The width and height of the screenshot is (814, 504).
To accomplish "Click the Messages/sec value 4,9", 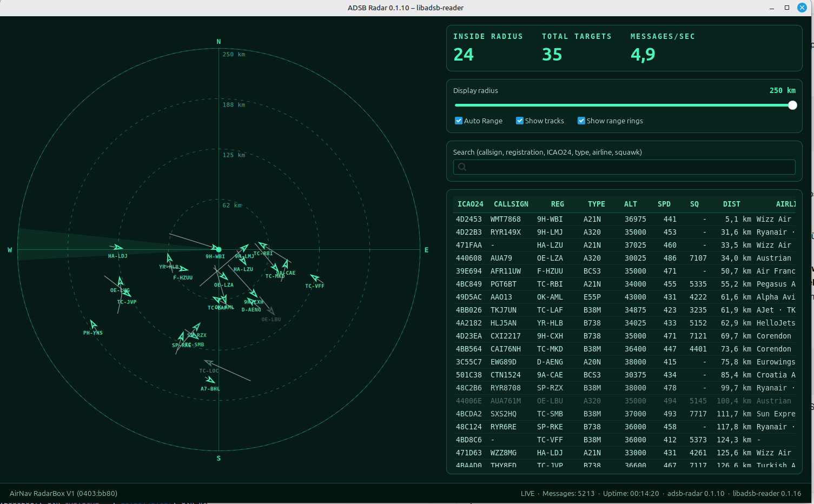I will click(643, 55).
